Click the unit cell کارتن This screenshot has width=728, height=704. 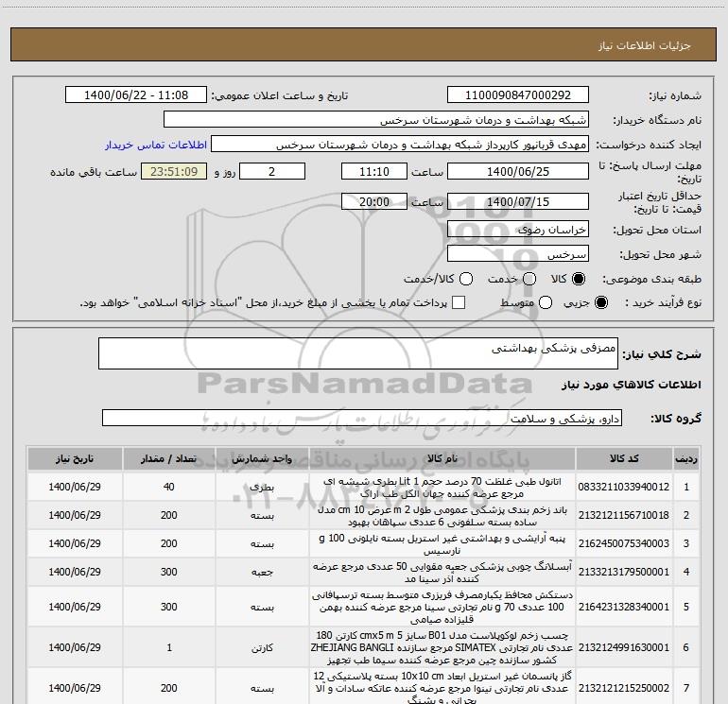pyautogui.click(x=262, y=647)
